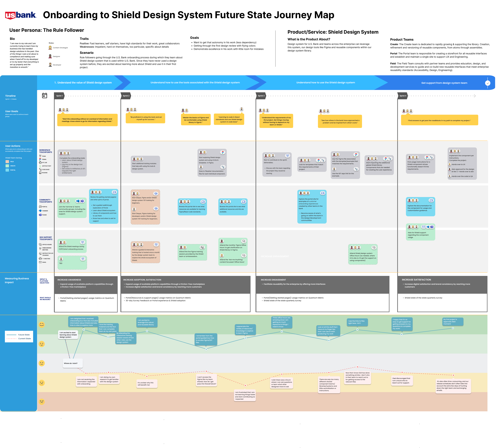Click the 'Learning to code in React' goal note
This screenshot has width=500, height=448.
tap(229, 119)
